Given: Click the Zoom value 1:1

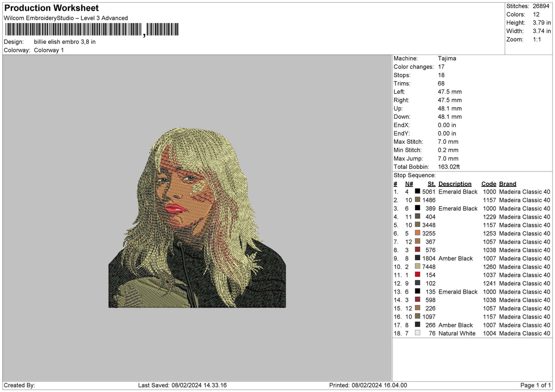Looking at the screenshot, I should (537, 39).
